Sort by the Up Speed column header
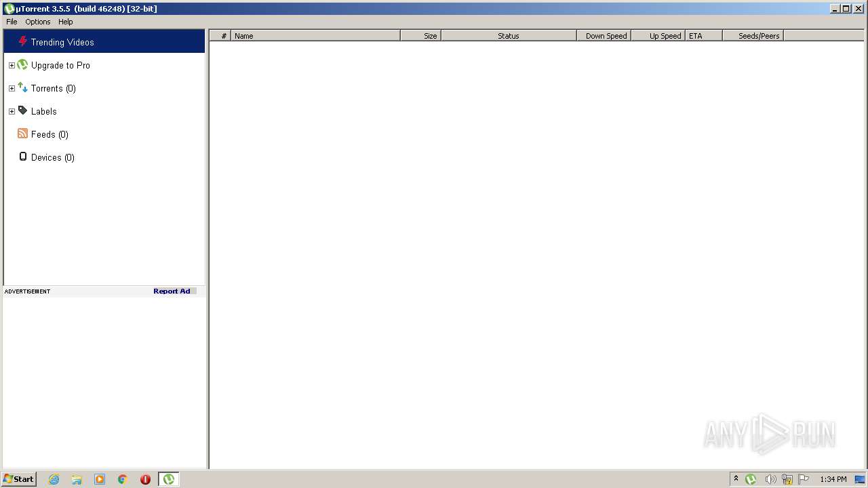This screenshot has height=488, width=868. (658, 36)
